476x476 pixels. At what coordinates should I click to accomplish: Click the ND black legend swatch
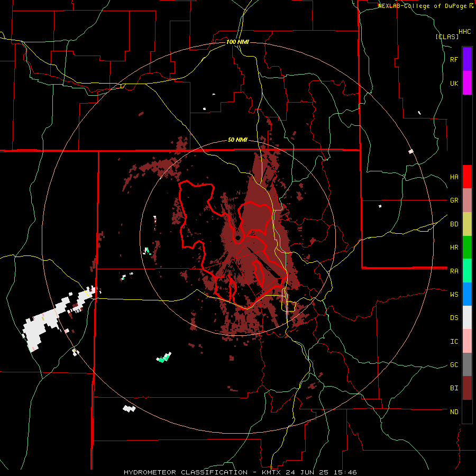click(x=467, y=411)
